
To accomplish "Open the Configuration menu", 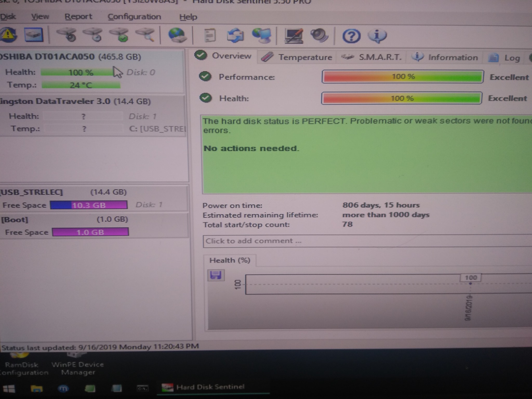I will [134, 17].
